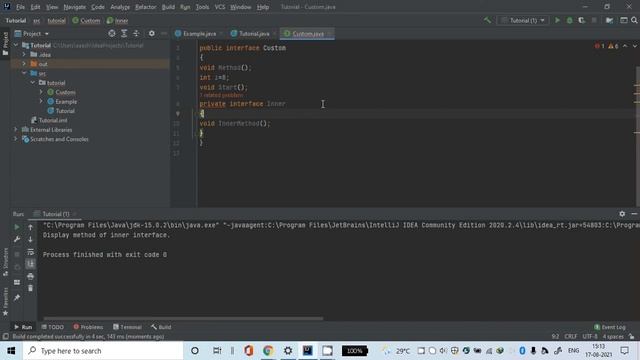Expand Scratches and Consoles
The width and height of the screenshot is (640, 360).
16,139
